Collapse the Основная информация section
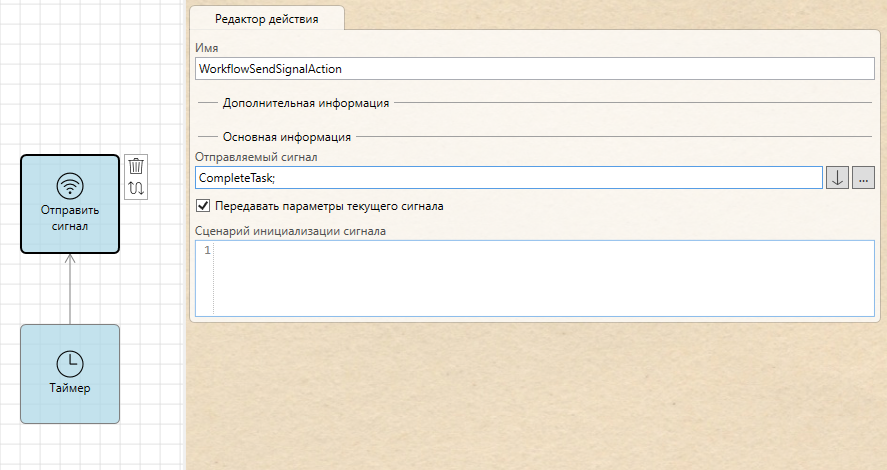 point(286,137)
